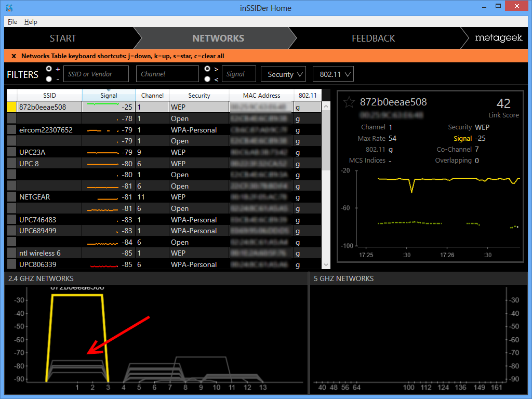Select the NETGEAR network row
The width and height of the screenshot is (532, 399).
[x=164, y=197]
